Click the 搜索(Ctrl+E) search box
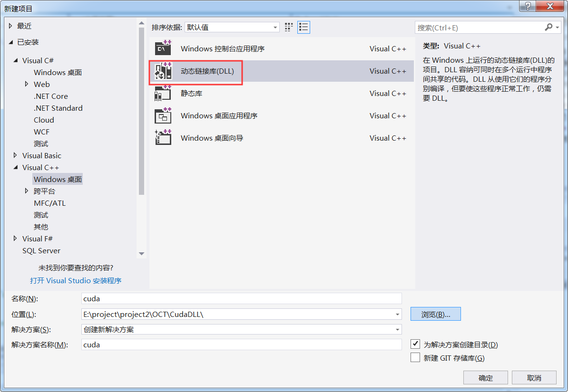Image resolution: width=568 pixels, height=392 pixels. point(479,28)
